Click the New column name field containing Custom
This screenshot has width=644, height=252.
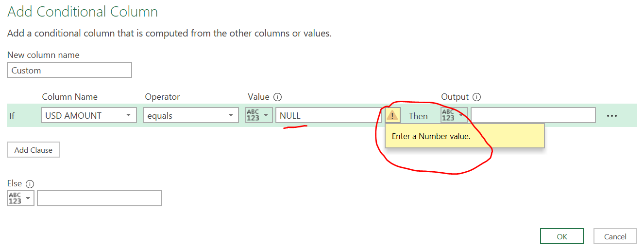click(69, 70)
